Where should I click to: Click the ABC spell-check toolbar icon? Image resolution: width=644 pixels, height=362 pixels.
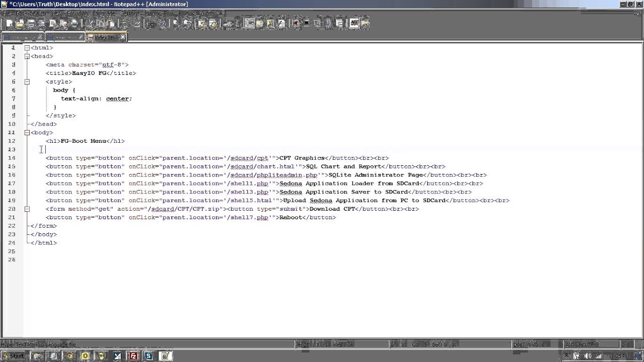tap(354, 23)
